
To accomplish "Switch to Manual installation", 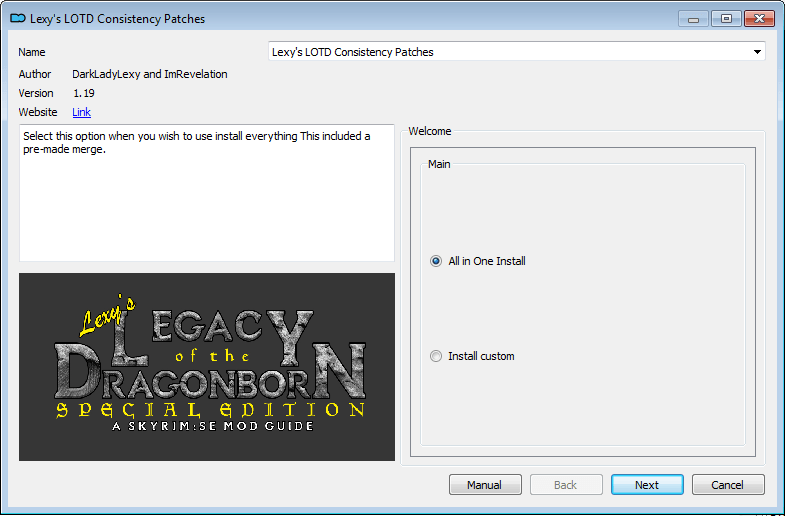I will tap(485, 485).
